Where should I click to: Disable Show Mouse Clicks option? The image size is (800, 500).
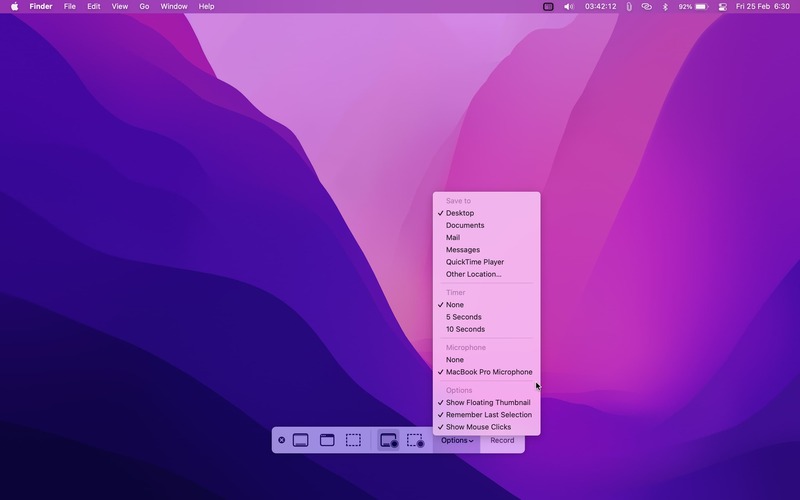(x=478, y=427)
